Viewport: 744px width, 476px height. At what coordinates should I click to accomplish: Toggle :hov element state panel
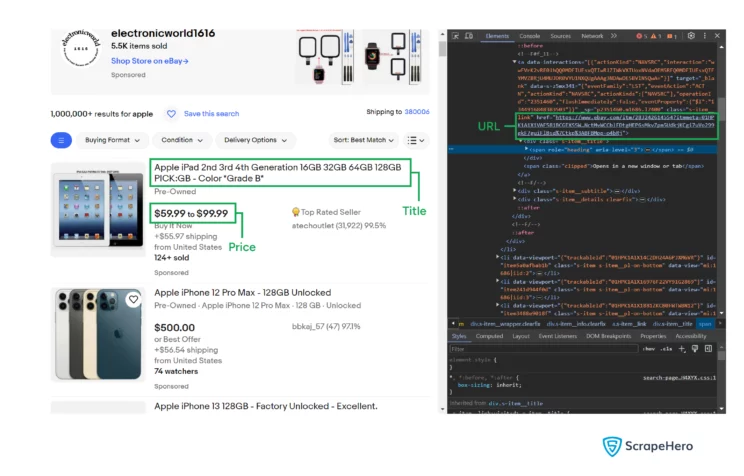click(x=649, y=349)
